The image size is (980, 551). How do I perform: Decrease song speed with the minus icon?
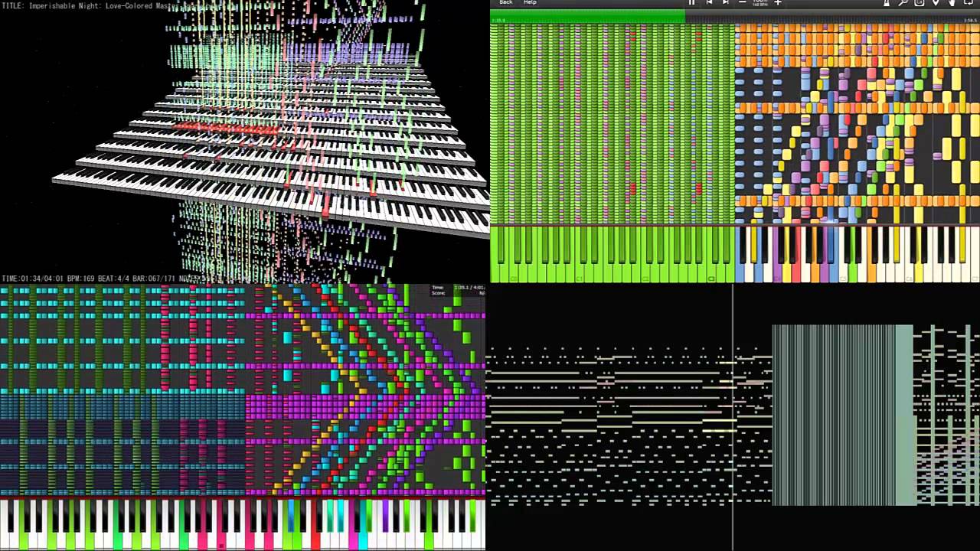click(x=743, y=2)
